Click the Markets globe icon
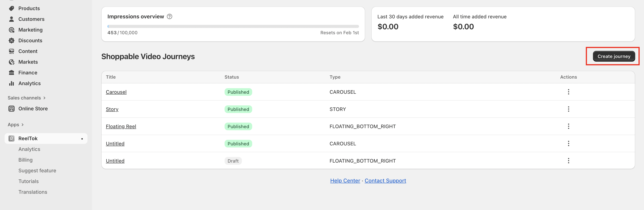 point(12,62)
